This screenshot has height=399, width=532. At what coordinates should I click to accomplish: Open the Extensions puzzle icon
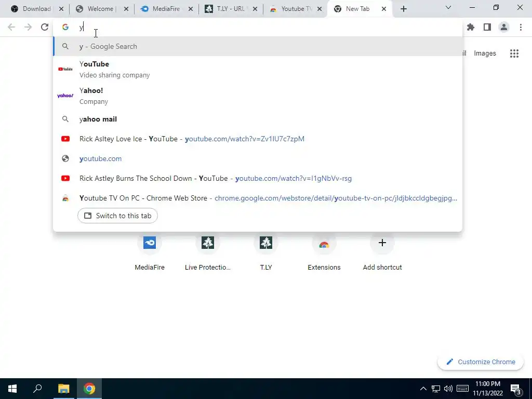[x=471, y=27]
